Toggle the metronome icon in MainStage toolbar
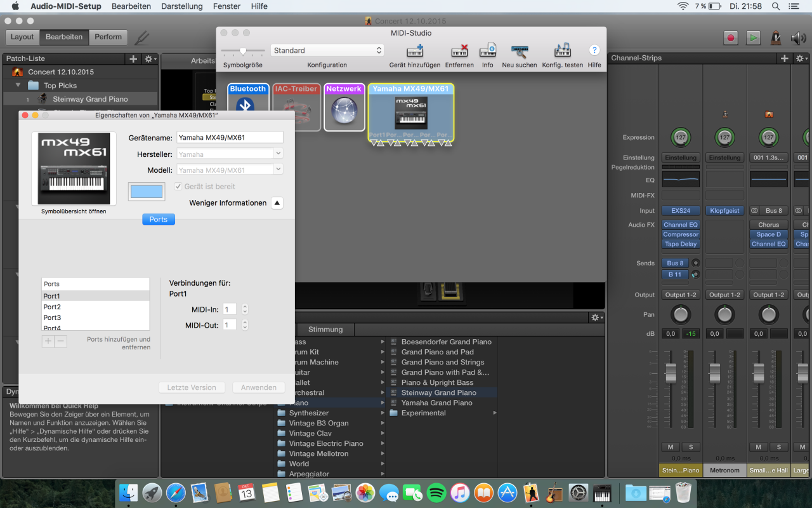Image resolution: width=812 pixels, height=508 pixels. tap(776, 38)
